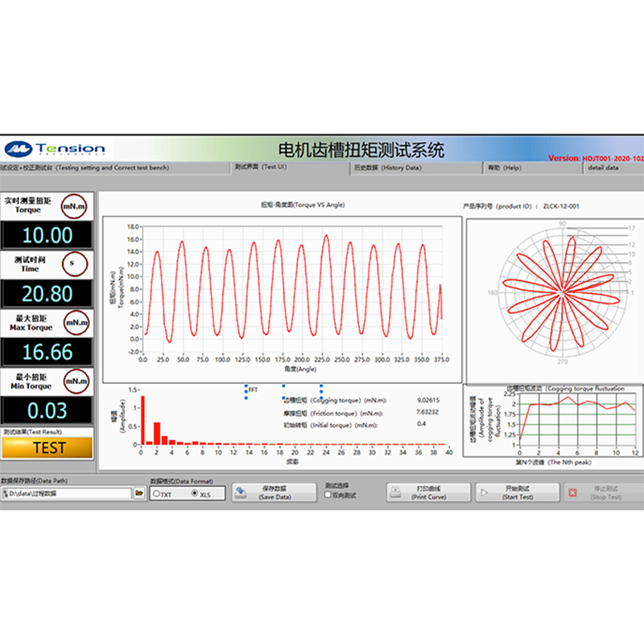Click the FFT label on the amplitude chart
The width and height of the screenshot is (644, 644).
click(x=253, y=389)
